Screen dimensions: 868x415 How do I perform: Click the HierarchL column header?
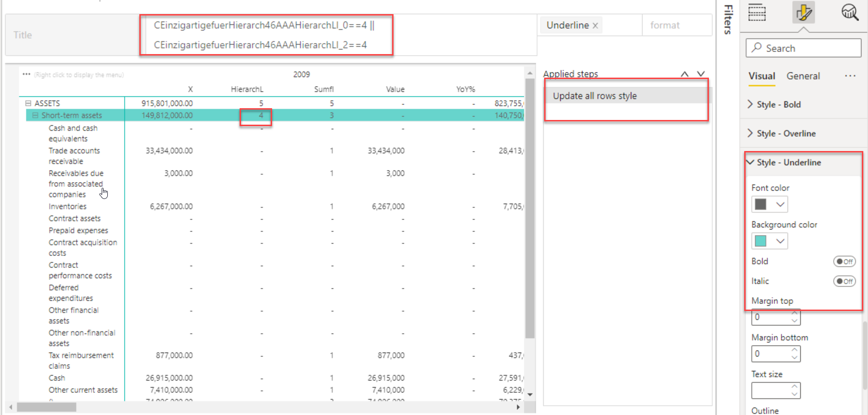[247, 89]
